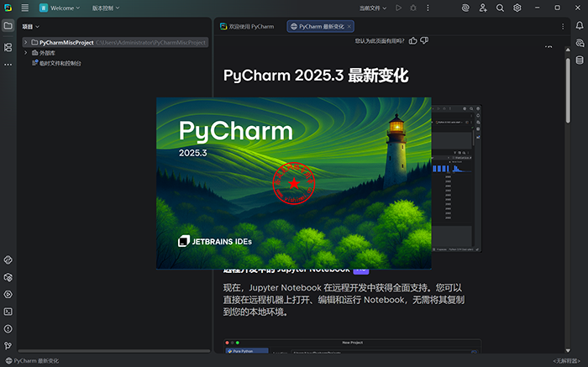Click the thumbs up feedback icon
The height and width of the screenshot is (367, 588).
click(412, 40)
